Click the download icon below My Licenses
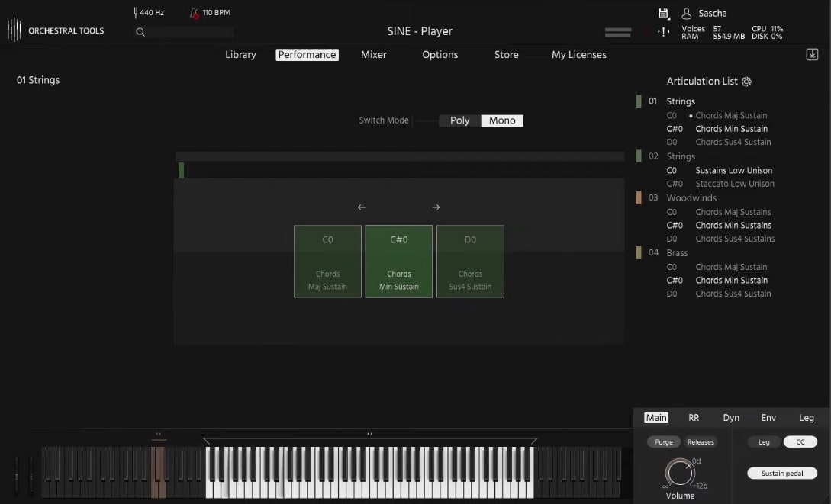The height and width of the screenshot is (504, 831). (810, 53)
